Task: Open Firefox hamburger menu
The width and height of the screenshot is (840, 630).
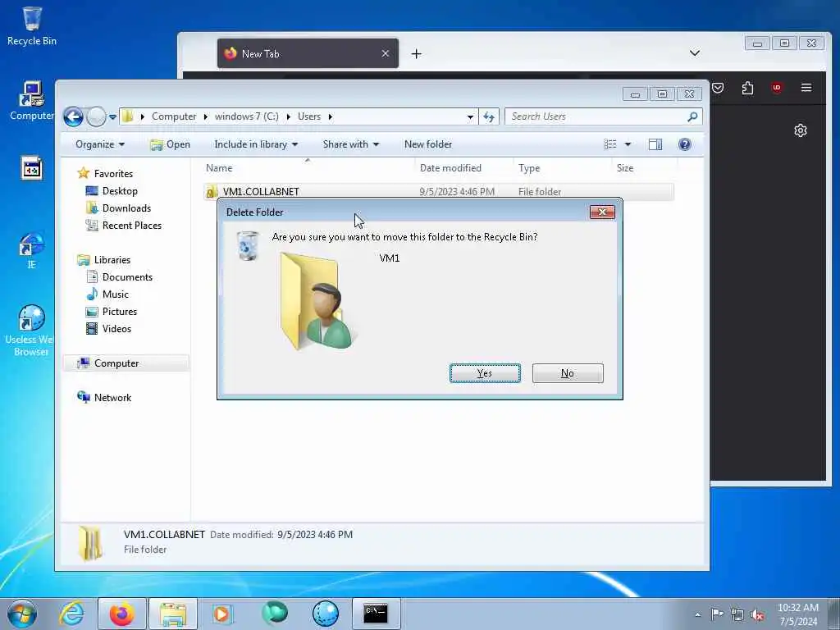Action: (806, 87)
